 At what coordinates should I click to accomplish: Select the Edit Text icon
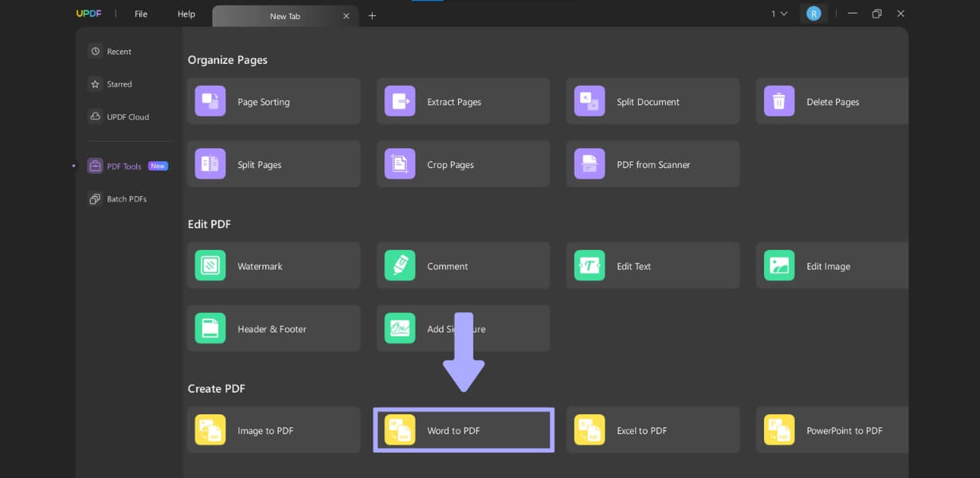(x=590, y=265)
